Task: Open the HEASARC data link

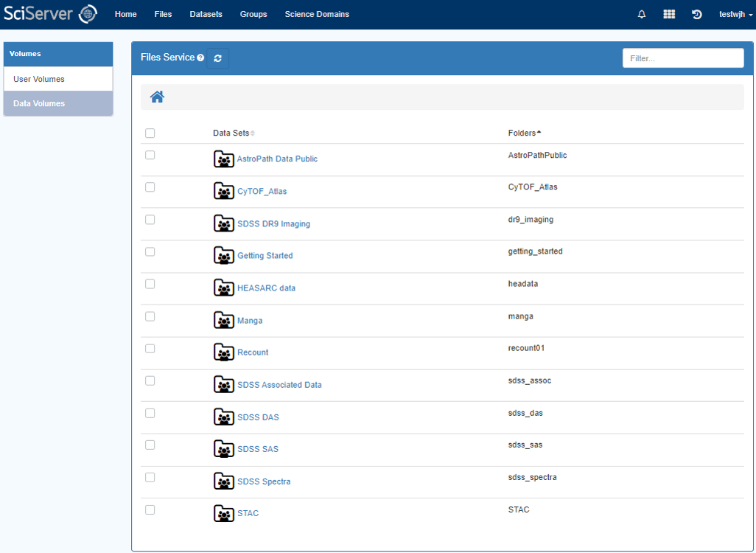Action: (x=266, y=288)
